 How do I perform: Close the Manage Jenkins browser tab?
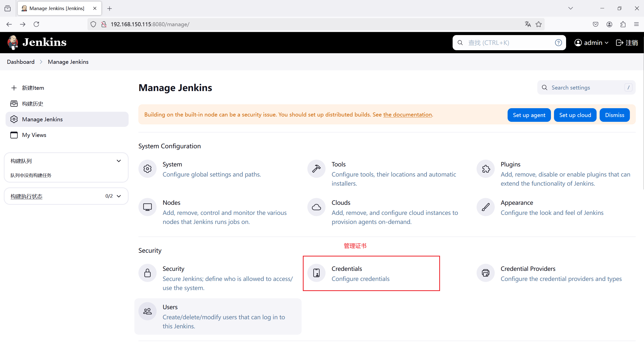click(x=95, y=8)
